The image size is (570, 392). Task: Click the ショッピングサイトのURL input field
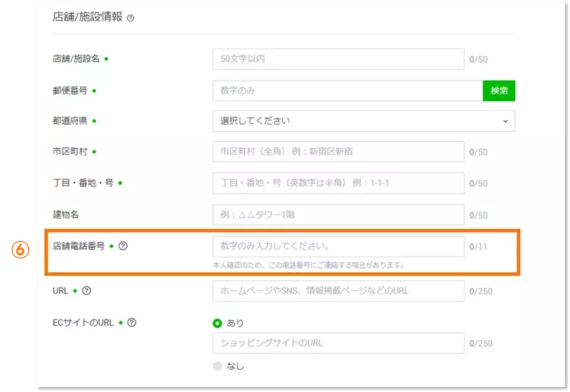[x=338, y=343]
